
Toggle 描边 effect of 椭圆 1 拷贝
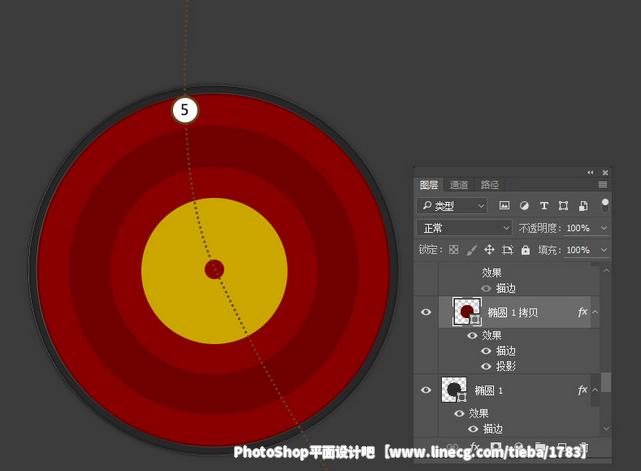point(486,351)
